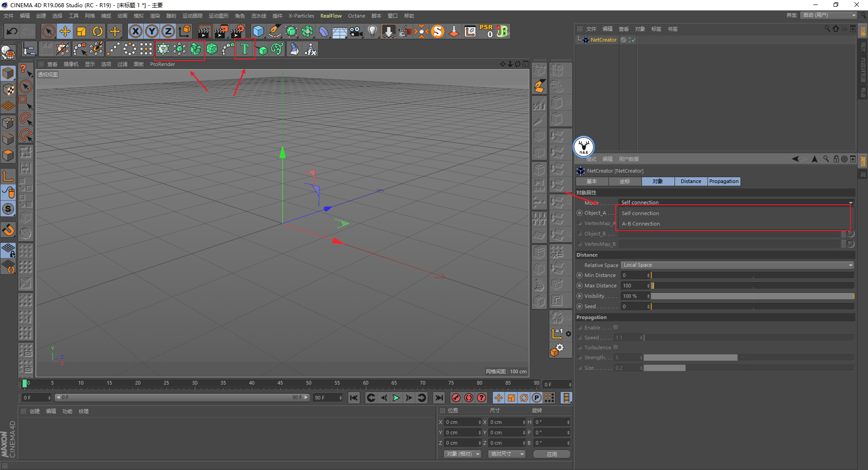The width and height of the screenshot is (868, 470).
Task: Select NetCreator in the Object Manager
Action: (604, 40)
